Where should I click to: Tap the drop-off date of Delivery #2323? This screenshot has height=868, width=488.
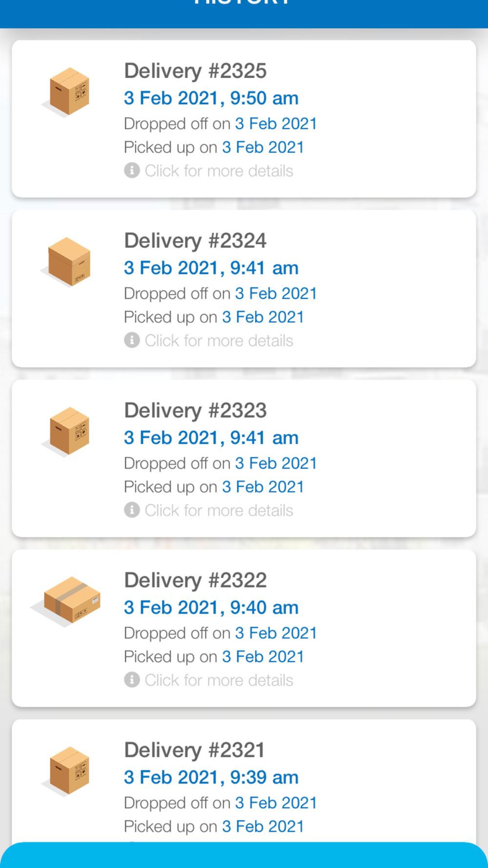pyautogui.click(x=276, y=463)
